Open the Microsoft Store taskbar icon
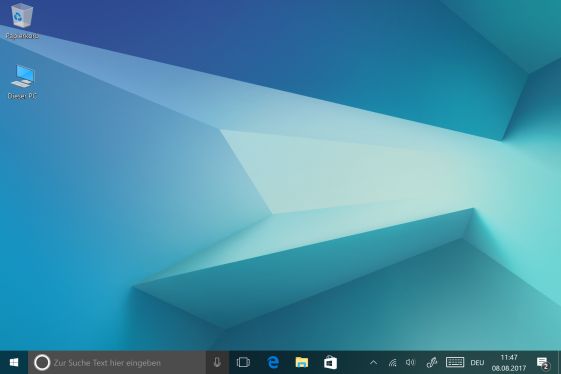561x374 pixels. 330,363
